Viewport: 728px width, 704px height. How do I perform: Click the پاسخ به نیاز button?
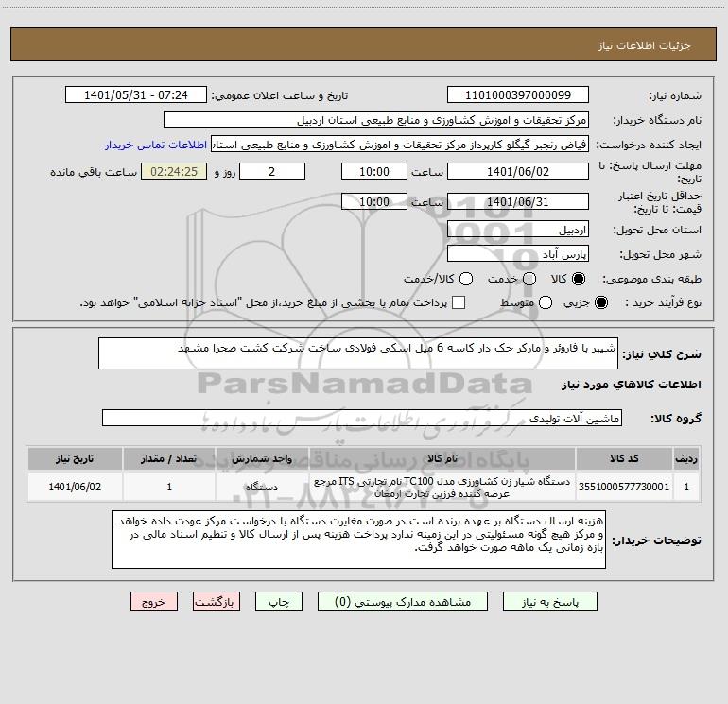pos(550,602)
